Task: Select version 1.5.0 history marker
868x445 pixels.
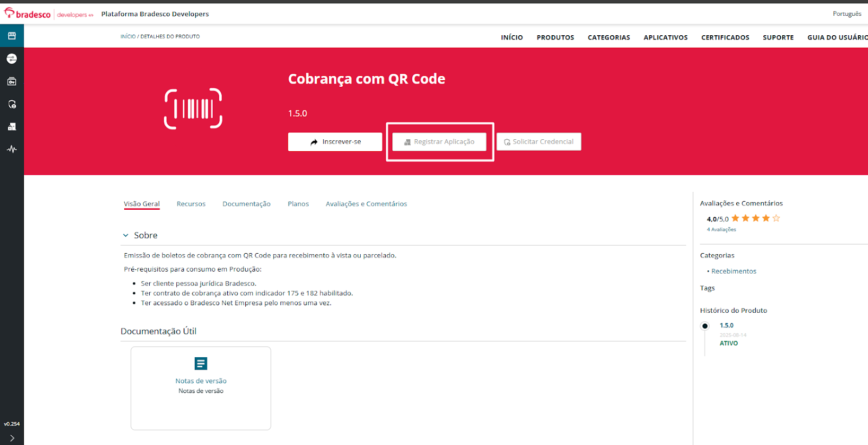Action: pos(705,326)
